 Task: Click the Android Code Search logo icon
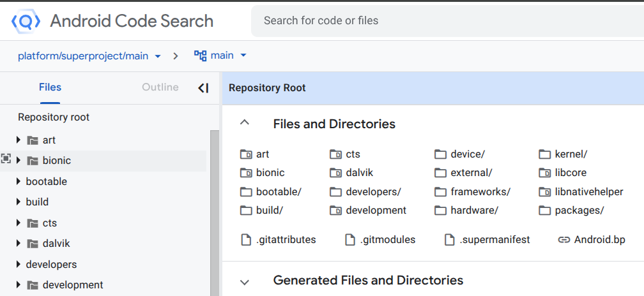pos(26,21)
